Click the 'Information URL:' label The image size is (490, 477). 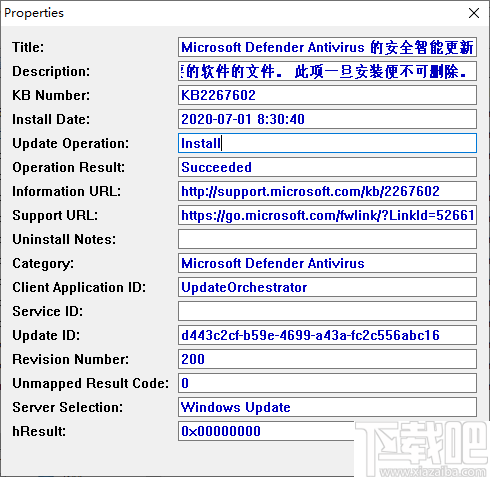(x=67, y=191)
